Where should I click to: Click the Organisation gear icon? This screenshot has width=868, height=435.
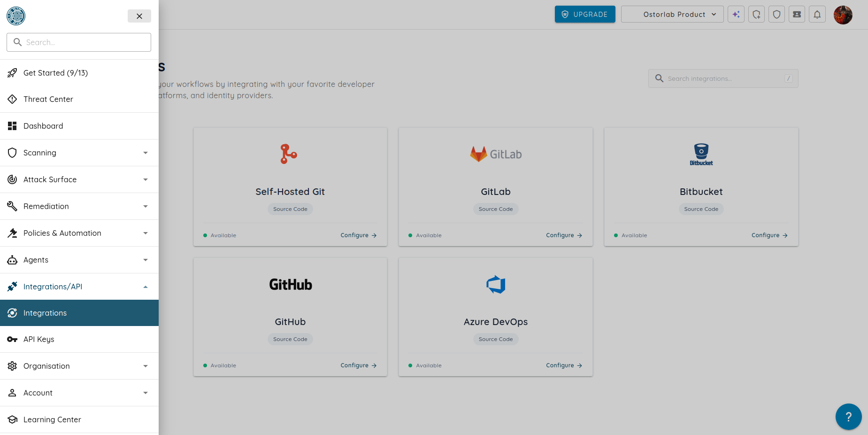click(x=12, y=366)
